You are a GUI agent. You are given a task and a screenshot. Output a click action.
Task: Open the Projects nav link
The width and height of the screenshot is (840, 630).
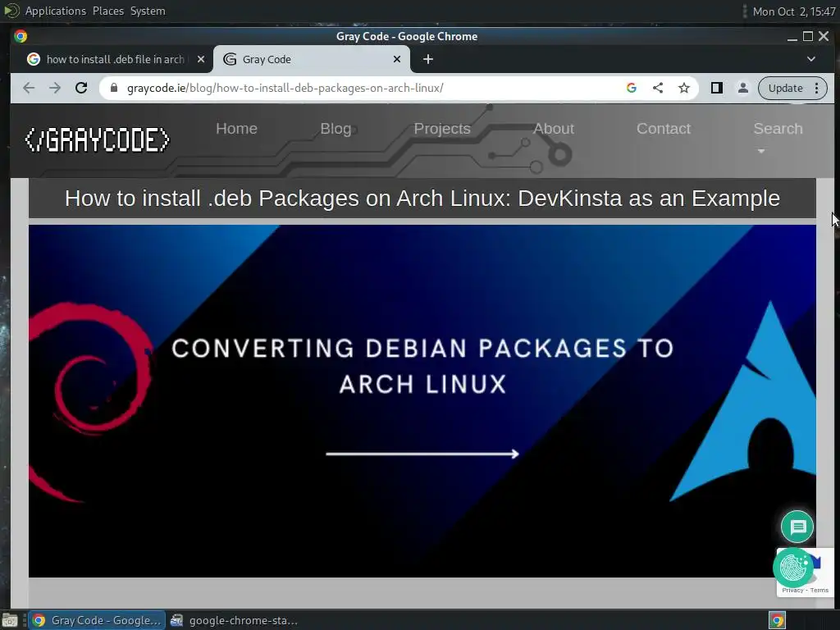coord(442,129)
